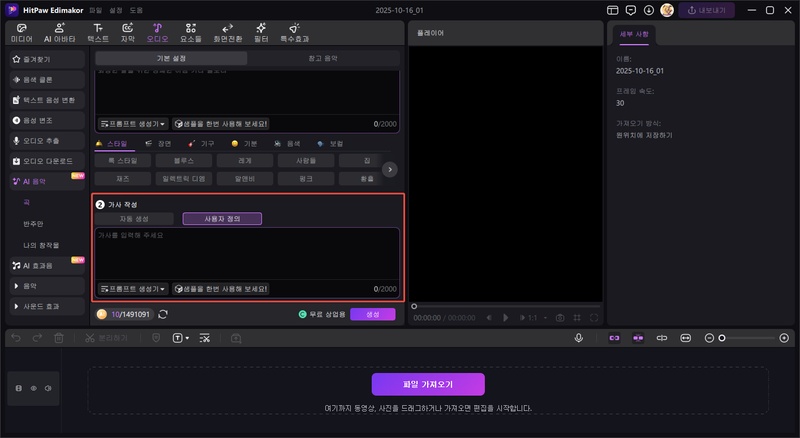Select the 필터 (Filter) tool icon
Viewport: 800px width, 438px height.
coord(261,32)
